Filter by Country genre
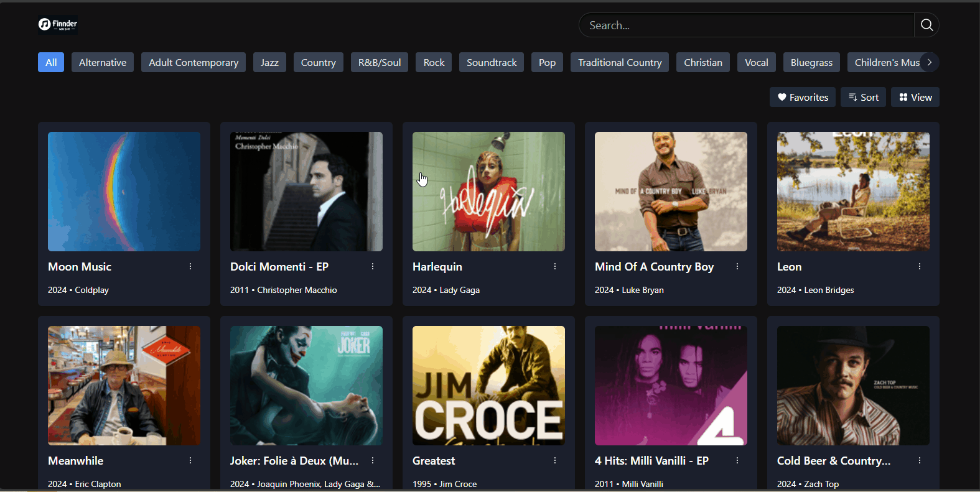The image size is (980, 492). pos(319,62)
